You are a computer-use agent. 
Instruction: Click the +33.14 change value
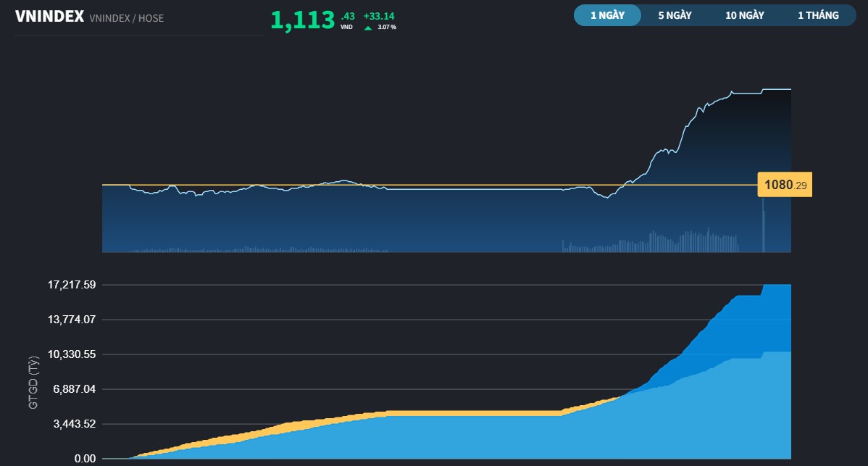(379, 16)
